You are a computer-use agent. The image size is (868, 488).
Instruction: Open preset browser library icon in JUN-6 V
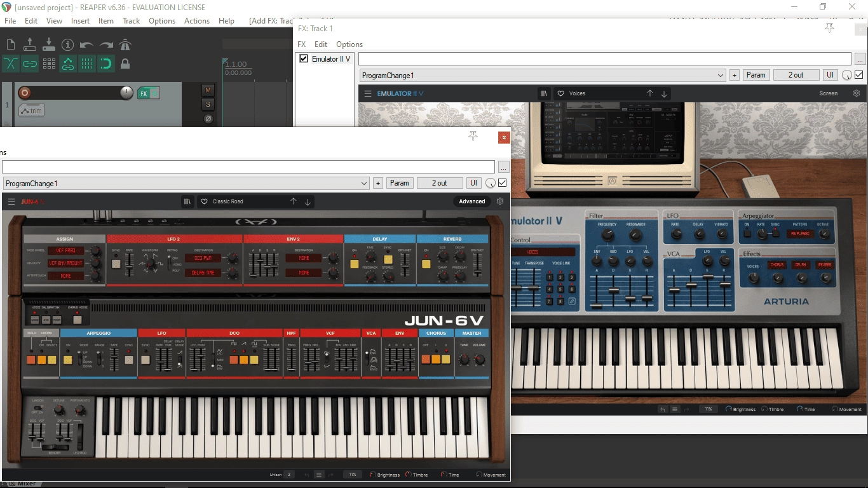[x=187, y=201]
